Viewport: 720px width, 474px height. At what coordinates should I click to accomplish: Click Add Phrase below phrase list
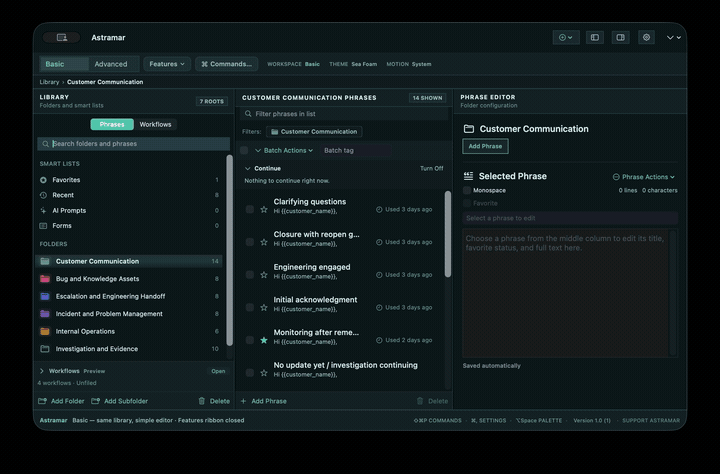tap(264, 401)
